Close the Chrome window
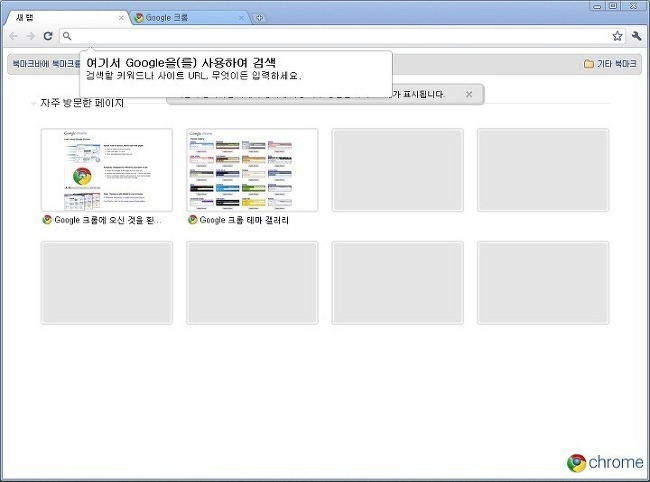Image resolution: width=650 pixels, height=482 pixels. tap(633, 6)
